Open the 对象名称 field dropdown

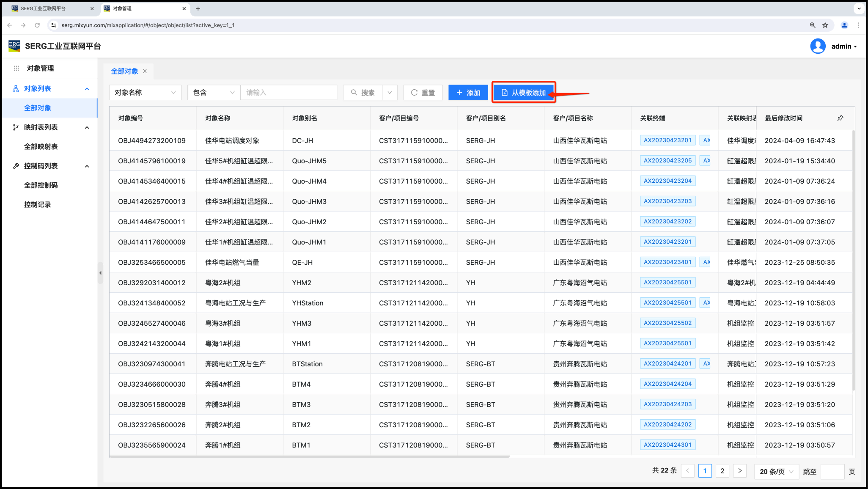point(145,93)
